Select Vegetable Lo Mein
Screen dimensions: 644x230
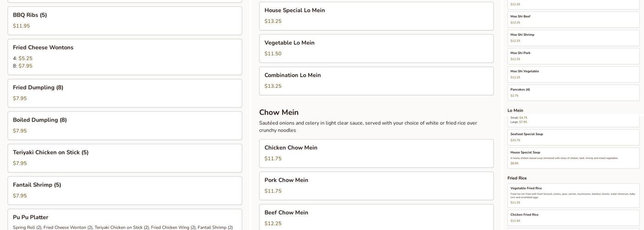tap(376, 48)
